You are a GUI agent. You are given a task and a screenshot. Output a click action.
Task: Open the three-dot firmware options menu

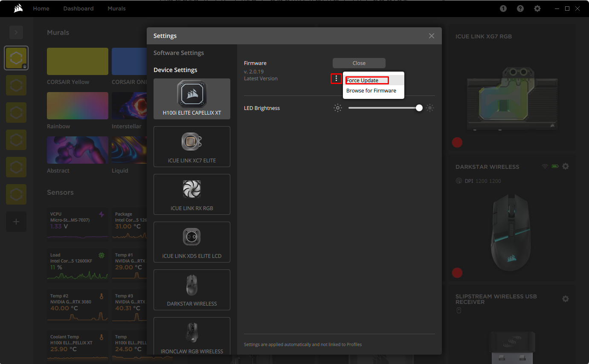(337, 79)
